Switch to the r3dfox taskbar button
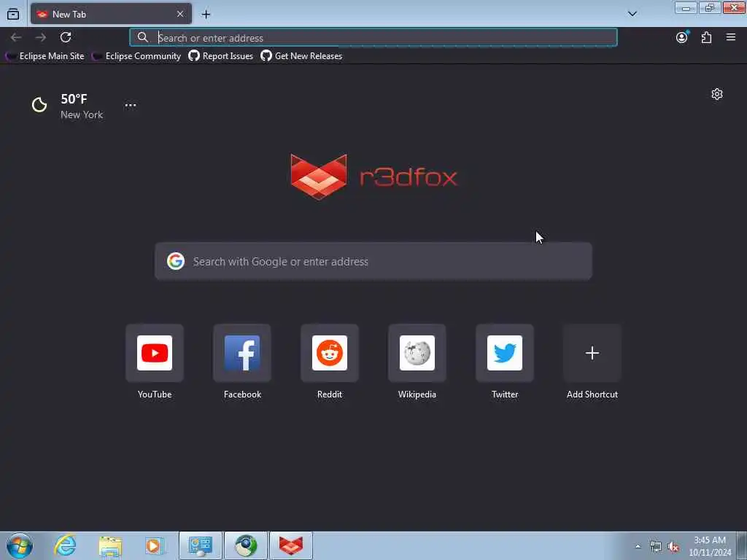 click(x=291, y=545)
